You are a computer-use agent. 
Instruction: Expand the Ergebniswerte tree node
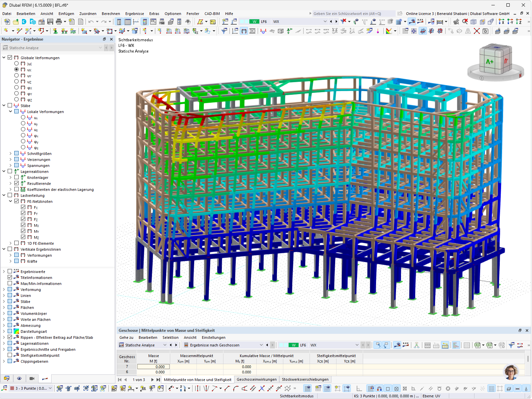point(4,272)
